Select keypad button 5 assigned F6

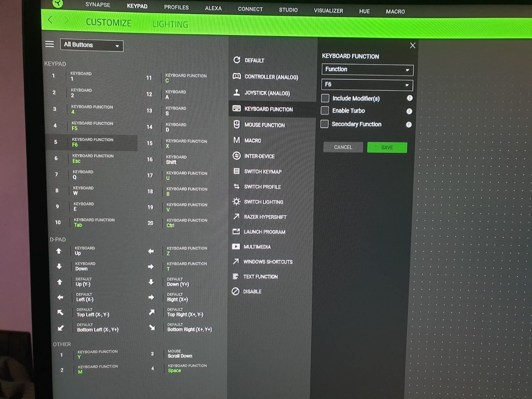pos(92,142)
